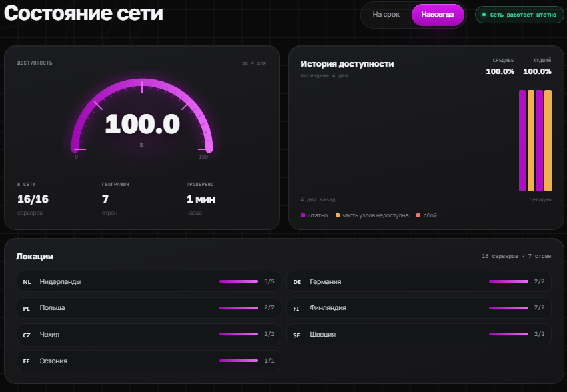567x392 pixels.
Task: Click the purple "штатно" legend swatch
Action: coord(303,215)
